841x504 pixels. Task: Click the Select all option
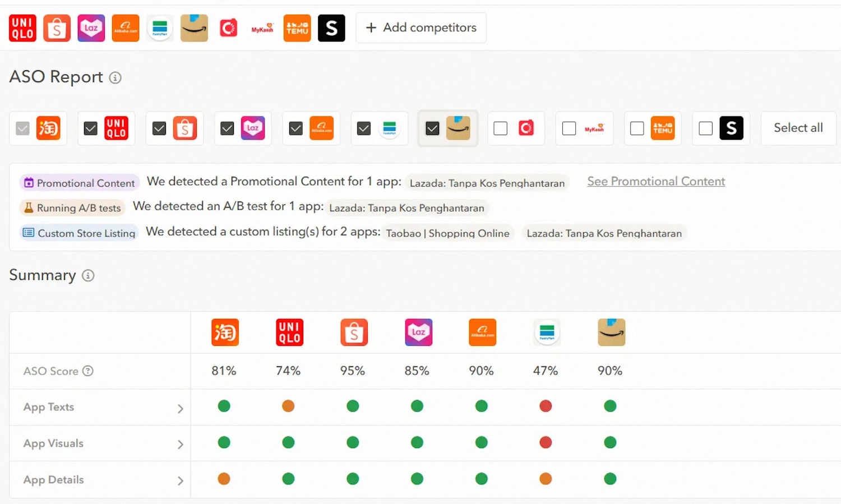click(798, 128)
